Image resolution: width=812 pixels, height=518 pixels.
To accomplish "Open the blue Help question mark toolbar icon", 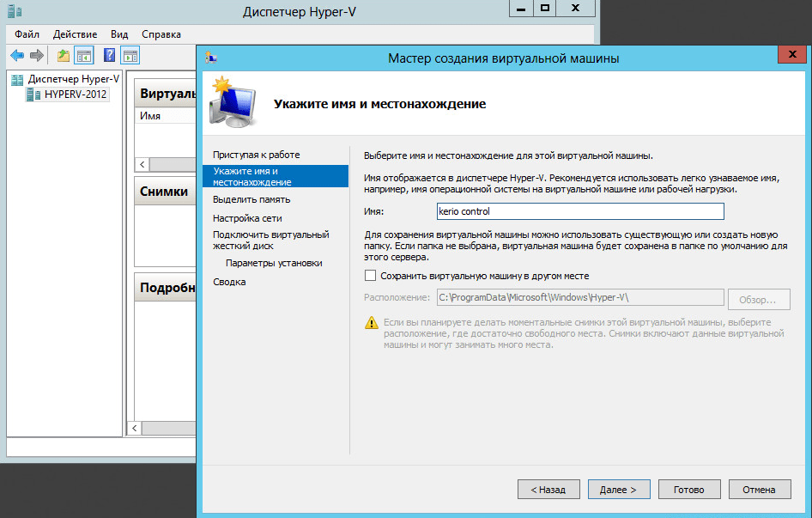I will [109, 55].
